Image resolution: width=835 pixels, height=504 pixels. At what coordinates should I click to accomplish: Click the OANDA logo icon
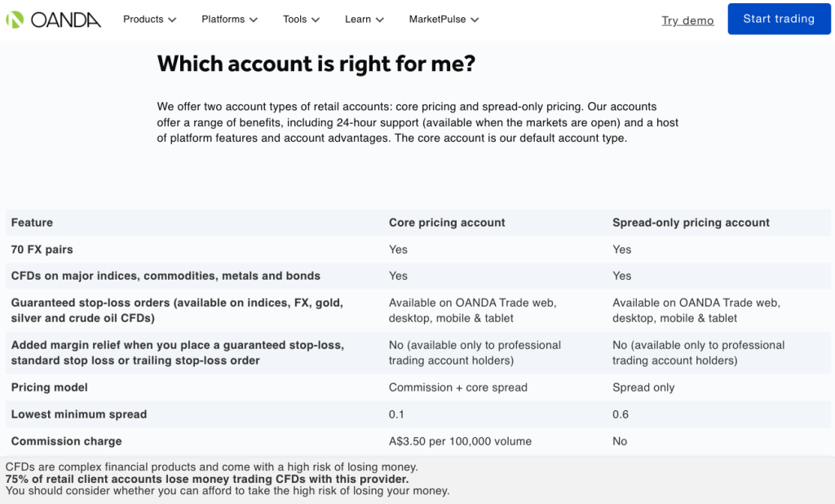tap(15, 18)
